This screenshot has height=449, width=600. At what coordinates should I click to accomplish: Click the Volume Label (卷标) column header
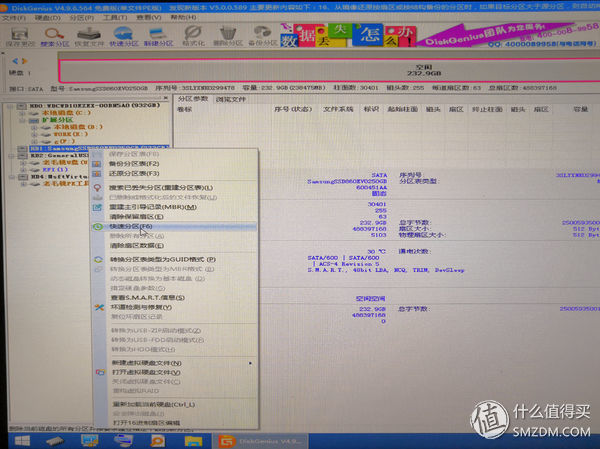184,109
